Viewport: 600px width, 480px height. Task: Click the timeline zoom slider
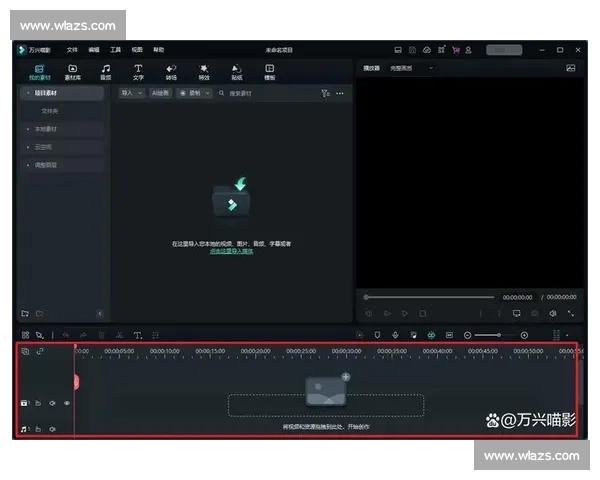point(494,335)
